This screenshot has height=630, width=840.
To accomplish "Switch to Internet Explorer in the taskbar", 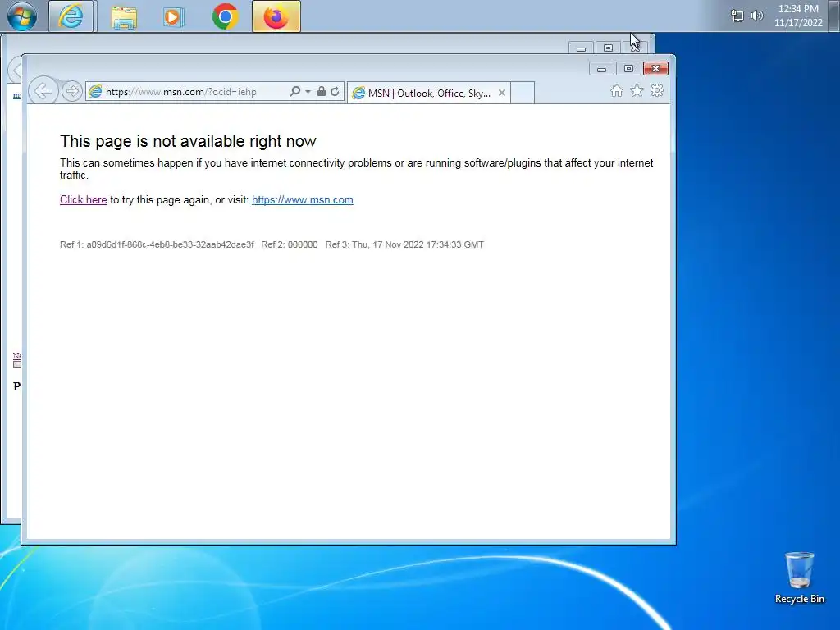I will [72, 16].
